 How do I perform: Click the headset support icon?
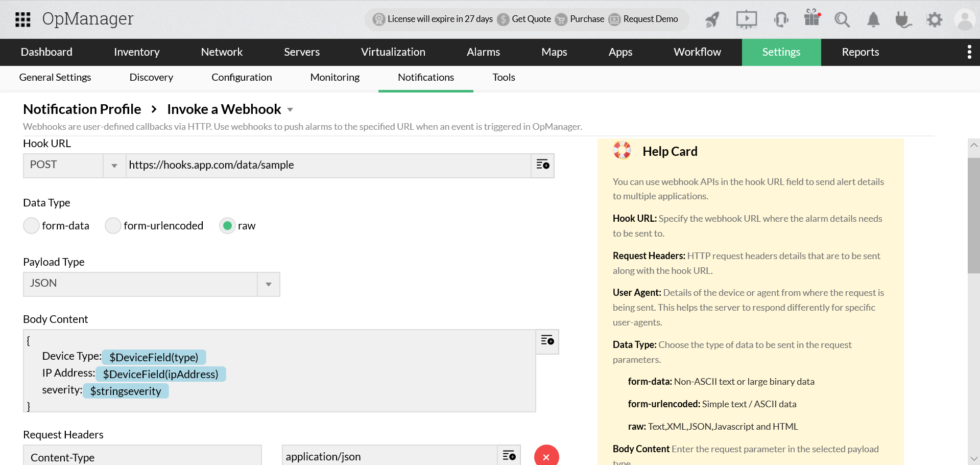pyautogui.click(x=781, y=19)
